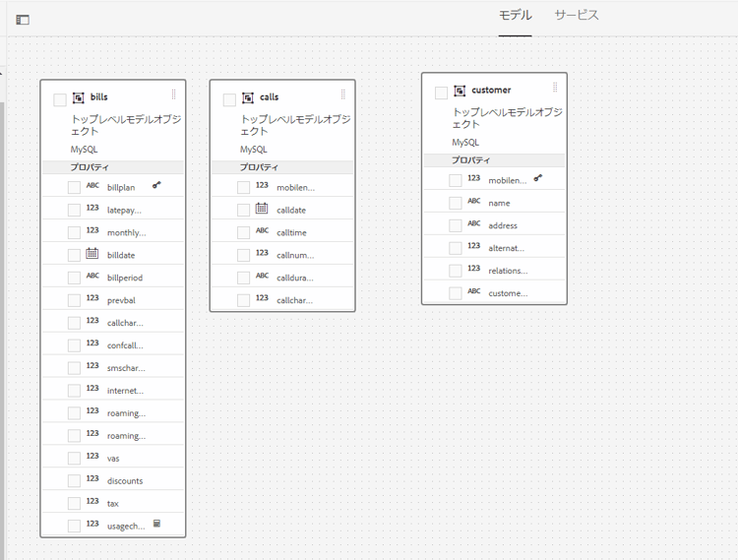The height and width of the screenshot is (560, 738).
Task: Check the vas property checkbox
Action: tap(74, 459)
